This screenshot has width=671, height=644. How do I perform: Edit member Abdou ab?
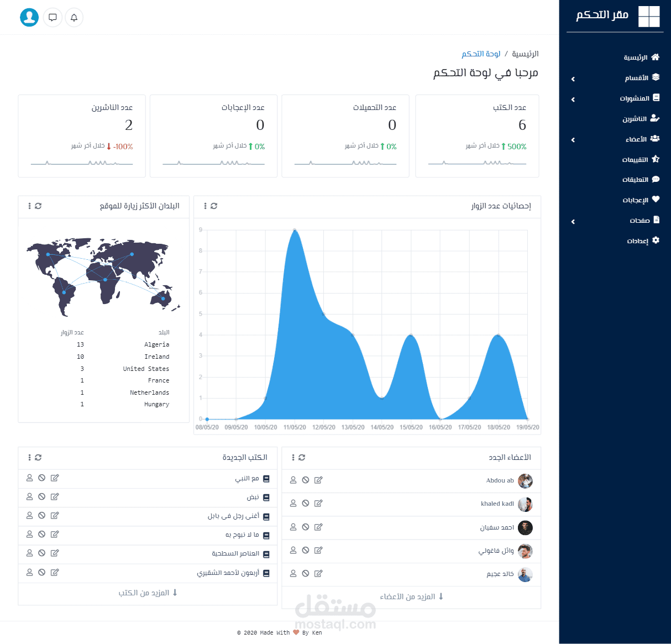318,480
